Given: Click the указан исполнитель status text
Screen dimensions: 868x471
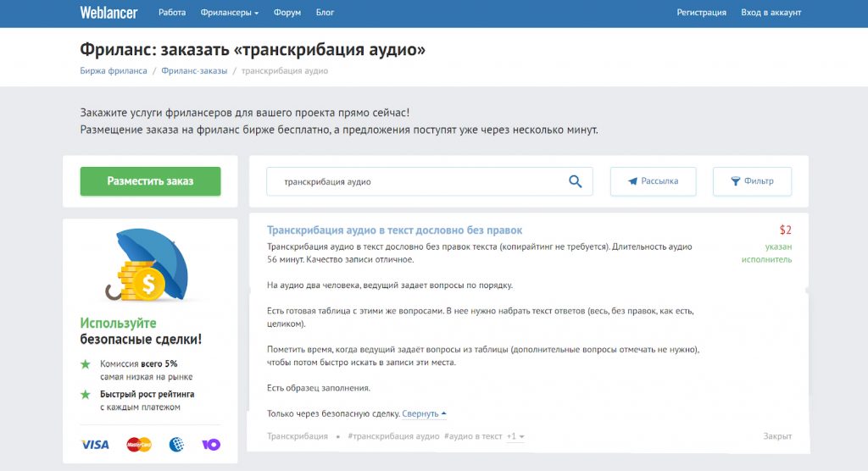Looking at the screenshot, I should tap(766, 253).
